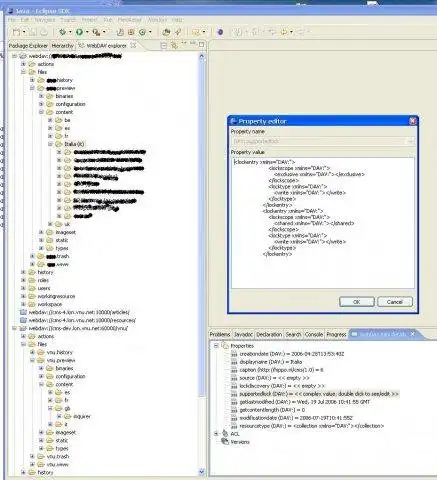Click the Print toolbar icon
The height and width of the screenshot is (480, 437).
[44, 32]
